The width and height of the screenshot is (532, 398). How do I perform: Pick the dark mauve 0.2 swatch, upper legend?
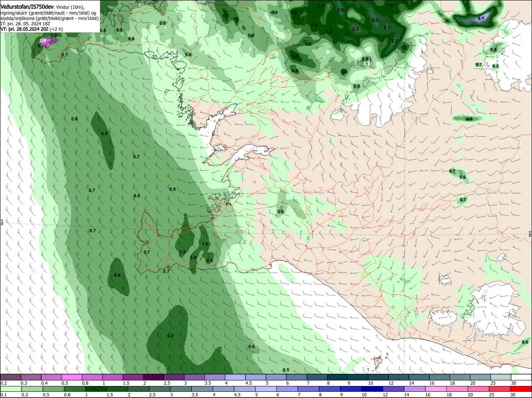coord(10,377)
